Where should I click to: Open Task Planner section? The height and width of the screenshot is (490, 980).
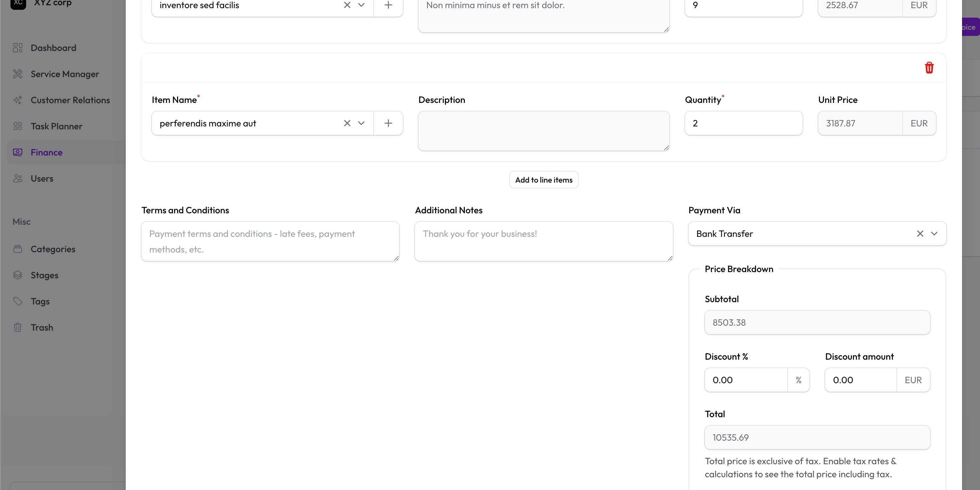(x=56, y=126)
